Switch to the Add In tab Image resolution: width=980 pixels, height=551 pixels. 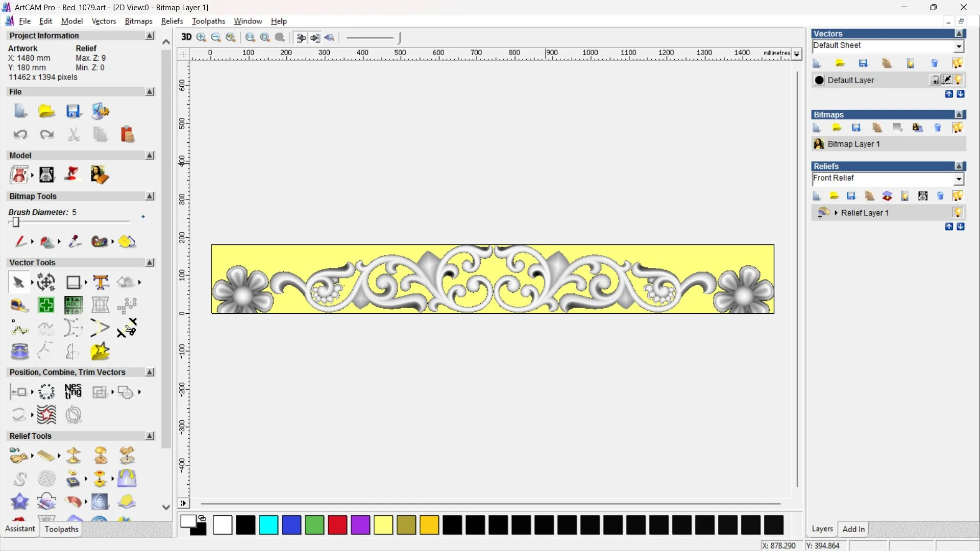[853, 529]
